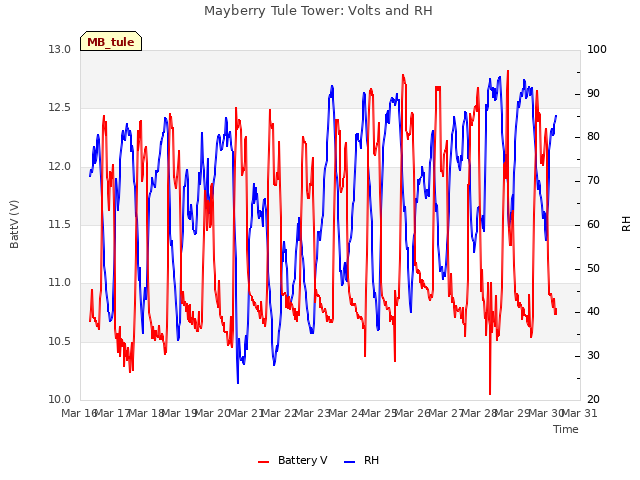The height and width of the screenshot is (480, 640).
Task: Click the 10.0 left axis tick label
Action: 60,399
